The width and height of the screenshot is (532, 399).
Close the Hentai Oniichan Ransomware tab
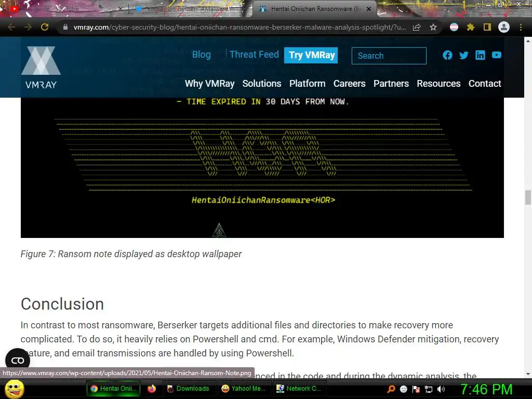click(369, 9)
